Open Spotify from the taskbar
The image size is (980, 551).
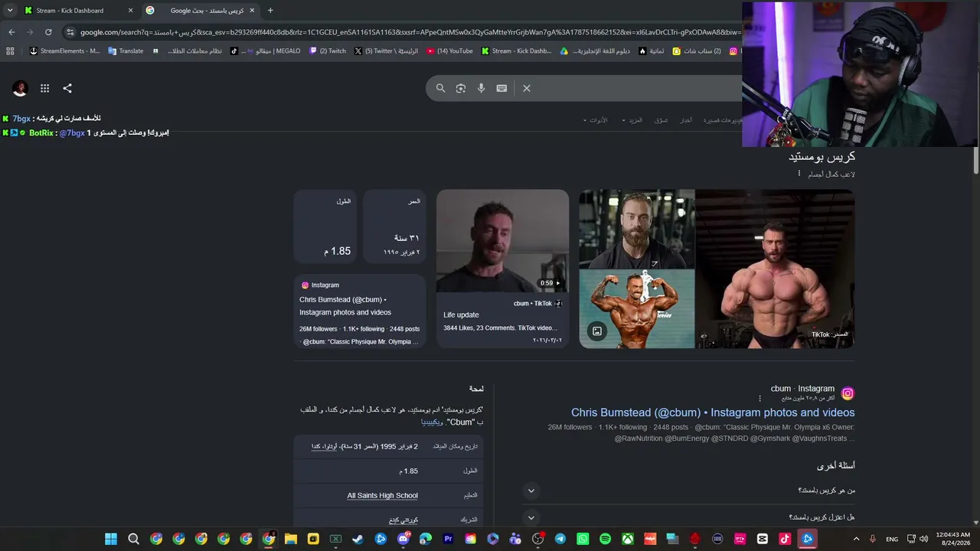[x=606, y=539]
